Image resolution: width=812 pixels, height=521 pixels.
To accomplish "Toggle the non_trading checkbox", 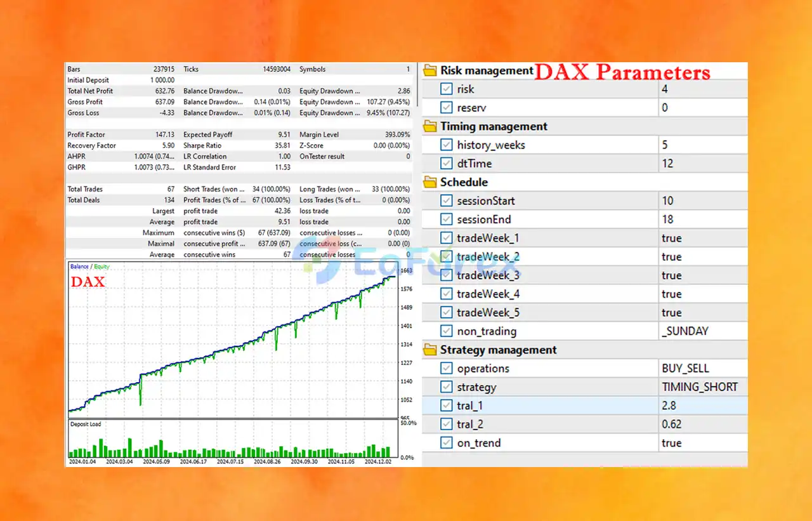I will [x=447, y=331].
